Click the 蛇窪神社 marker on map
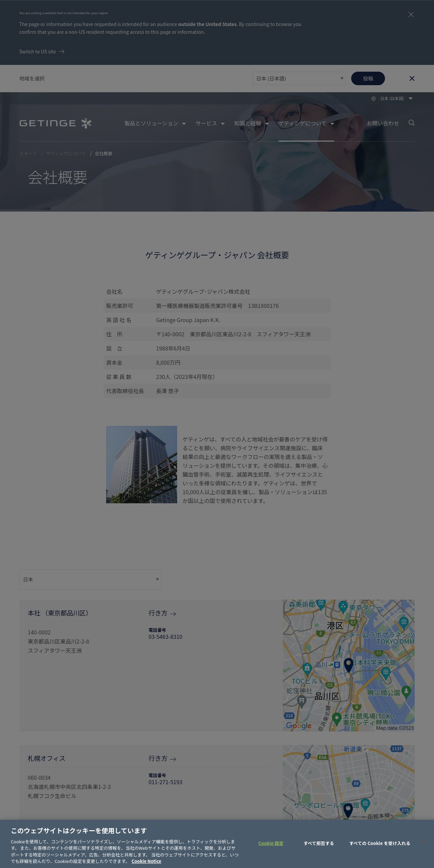The width and height of the screenshot is (434, 868). coord(302,702)
